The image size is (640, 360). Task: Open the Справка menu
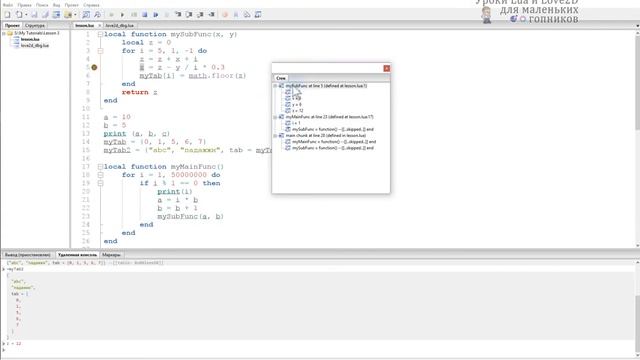pos(91,5)
